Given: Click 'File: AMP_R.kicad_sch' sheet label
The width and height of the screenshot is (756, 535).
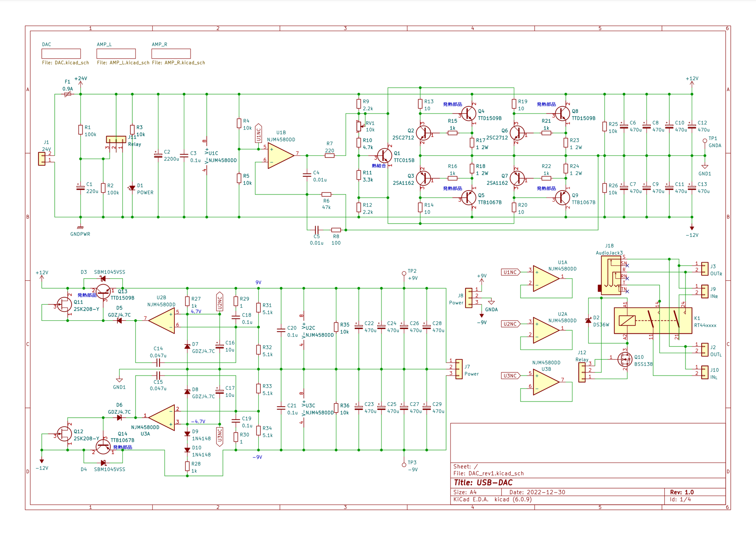Looking at the screenshot, I should point(178,63).
